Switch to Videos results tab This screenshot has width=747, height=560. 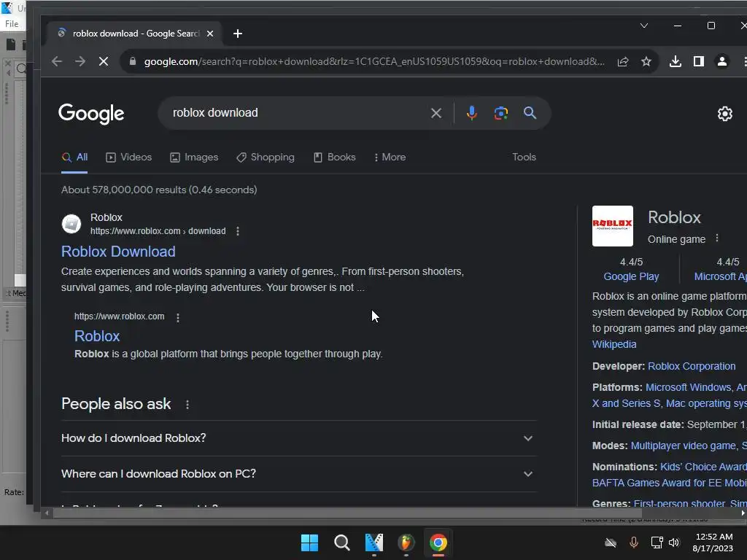click(x=128, y=157)
